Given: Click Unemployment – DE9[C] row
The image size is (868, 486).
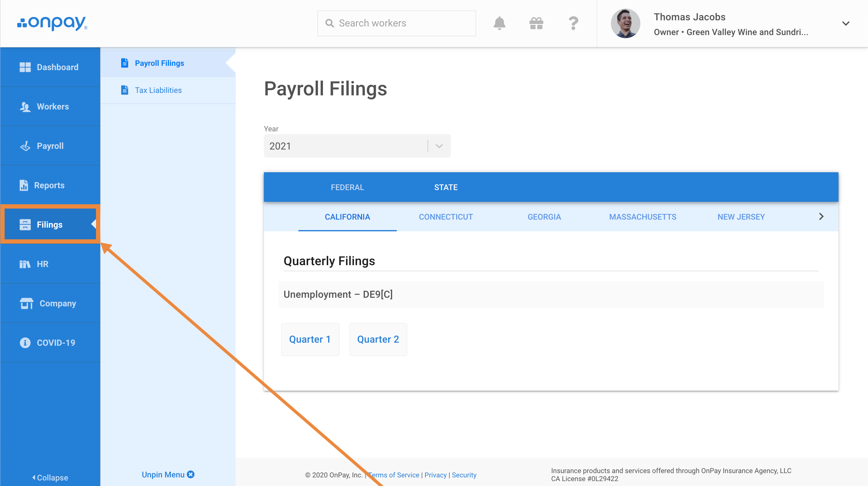Looking at the screenshot, I should point(551,295).
